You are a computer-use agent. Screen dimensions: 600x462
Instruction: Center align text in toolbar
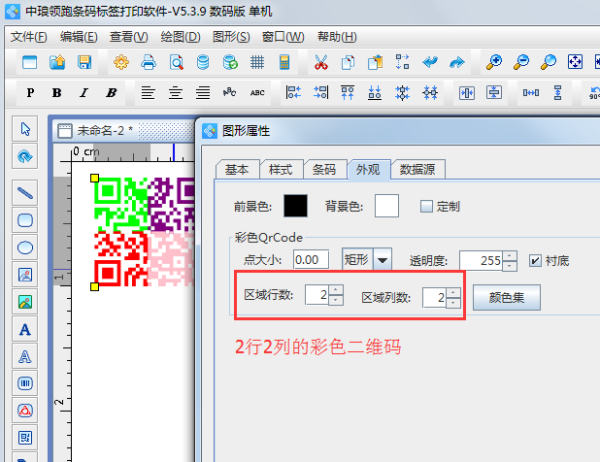pos(175,93)
